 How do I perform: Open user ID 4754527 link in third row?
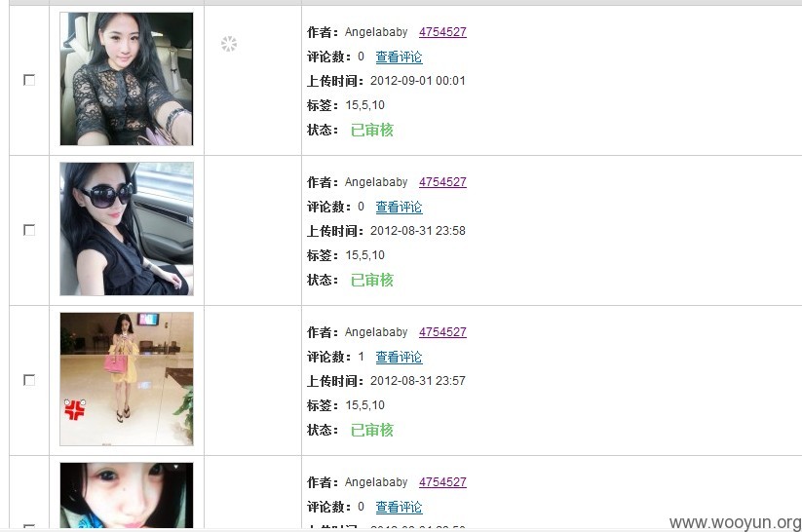(442, 332)
